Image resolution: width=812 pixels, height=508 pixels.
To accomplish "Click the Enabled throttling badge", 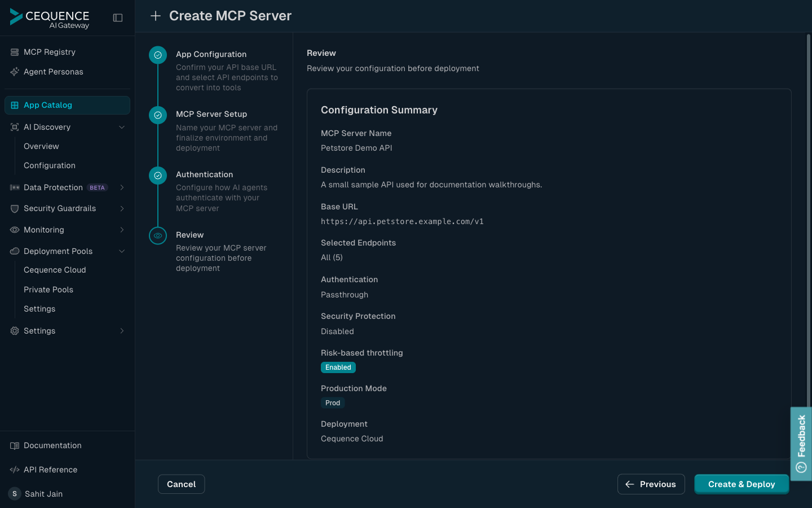I will coord(338,367).
